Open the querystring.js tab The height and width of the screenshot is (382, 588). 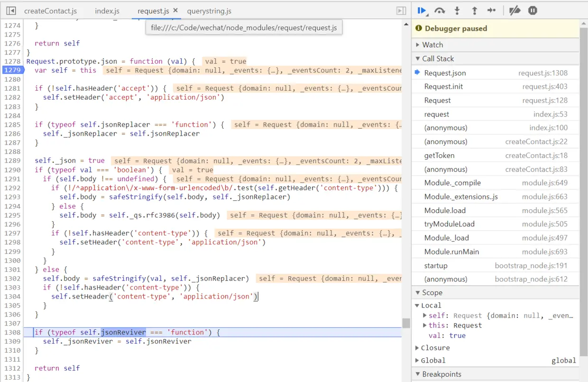pos(209,10)
